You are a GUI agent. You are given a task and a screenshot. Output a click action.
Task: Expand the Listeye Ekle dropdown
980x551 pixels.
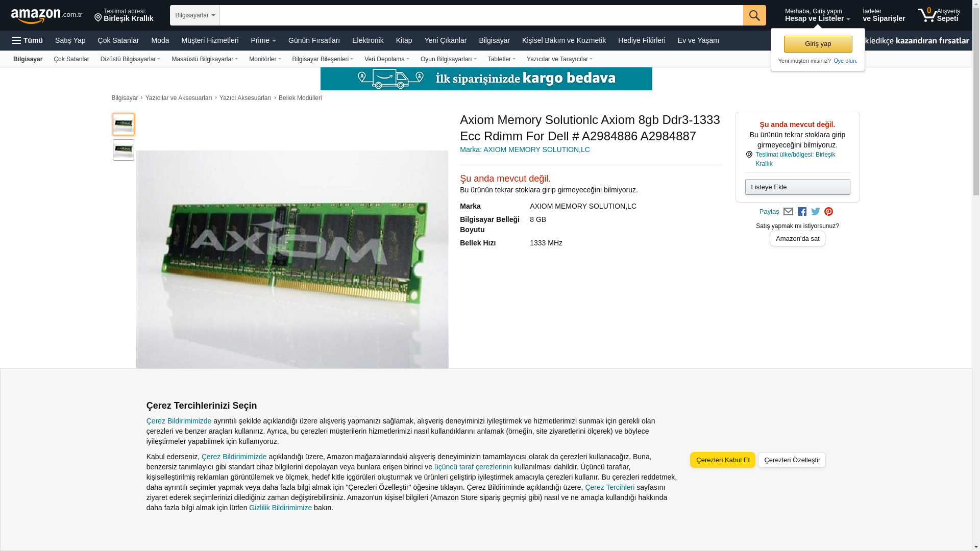(x=797, y=187)
